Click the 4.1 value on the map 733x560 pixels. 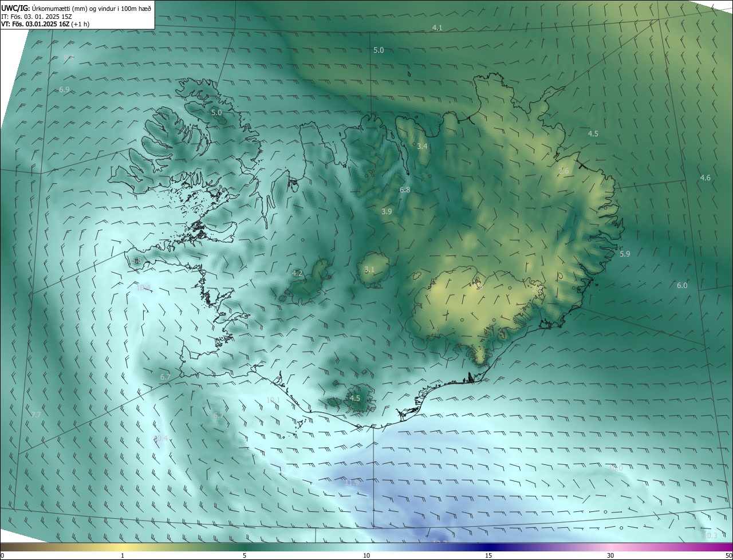coord(438,27)
